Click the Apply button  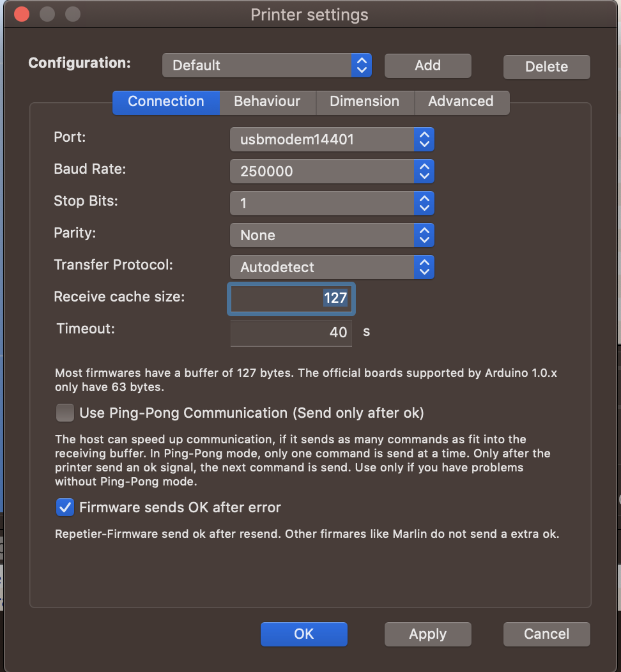(x=427, y=634)
